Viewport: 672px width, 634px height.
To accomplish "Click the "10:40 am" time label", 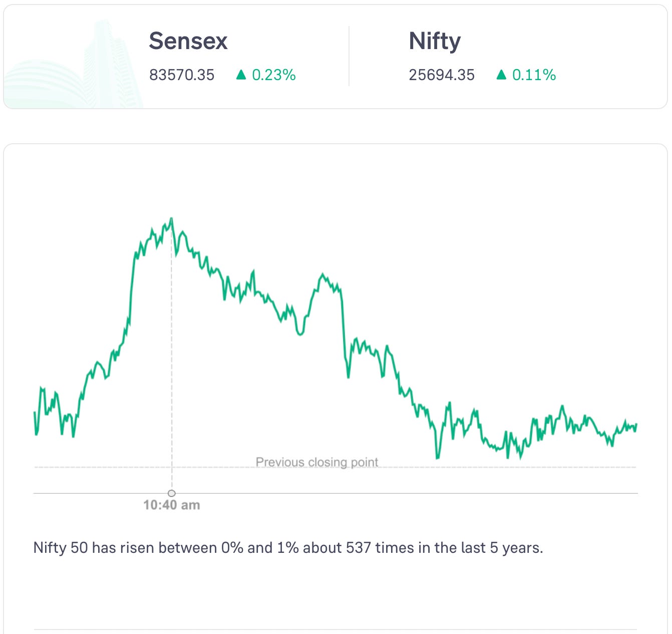I will click(172, 505).
